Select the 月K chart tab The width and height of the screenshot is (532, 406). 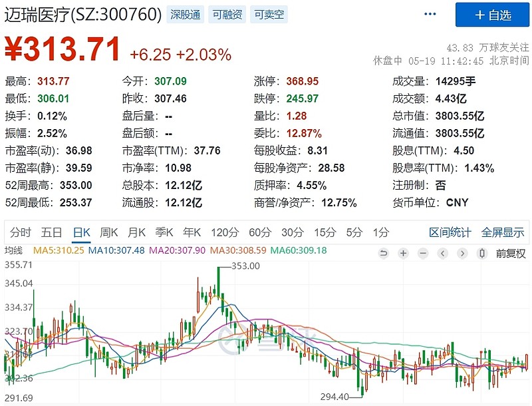pos(137,232)
